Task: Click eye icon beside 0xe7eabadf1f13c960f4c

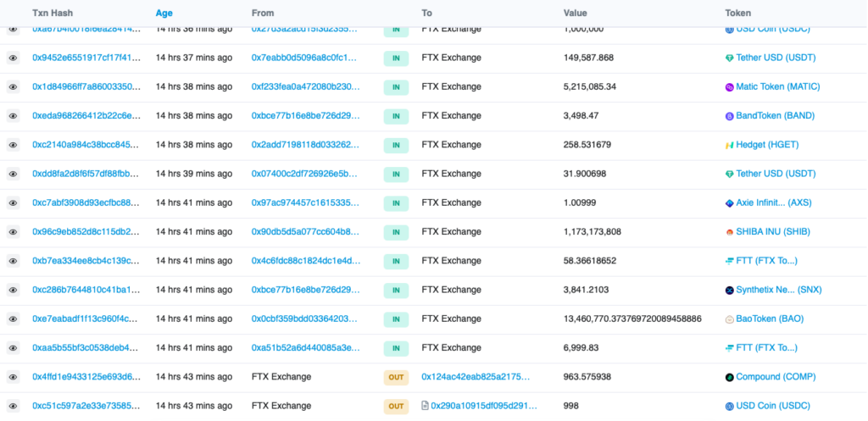Action: click(14, 319)
